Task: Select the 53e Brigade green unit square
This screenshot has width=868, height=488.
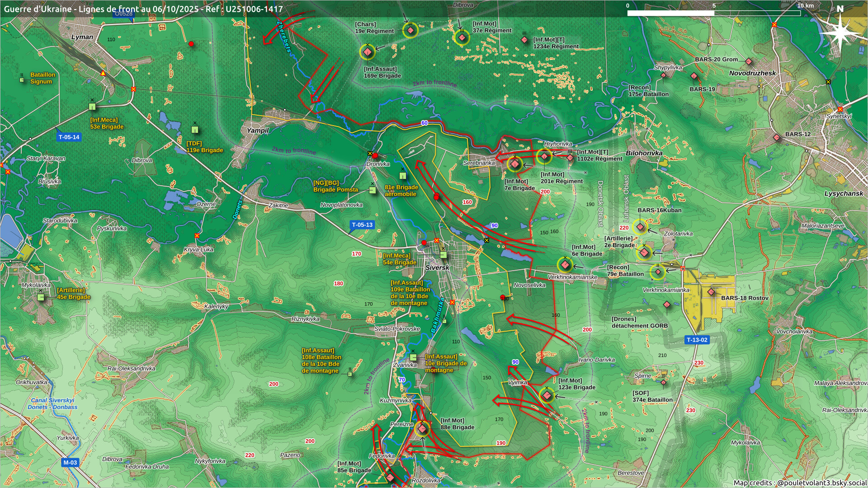Action: coord(92,107)
